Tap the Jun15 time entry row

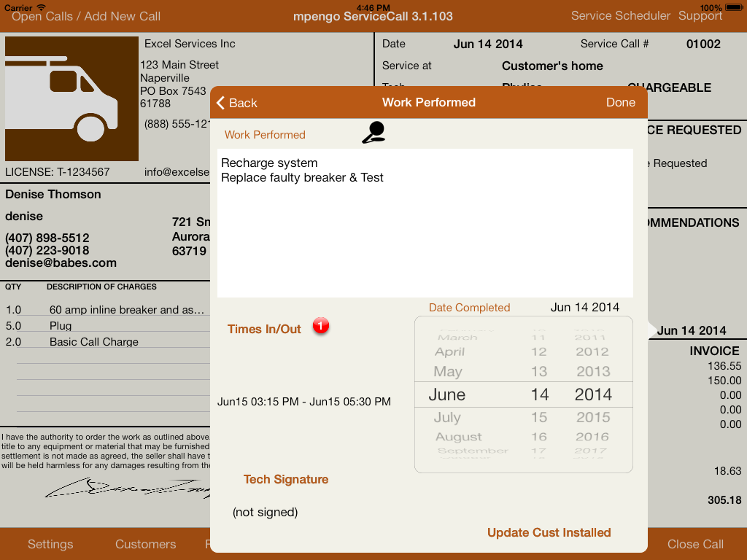(x=303, y=402)
